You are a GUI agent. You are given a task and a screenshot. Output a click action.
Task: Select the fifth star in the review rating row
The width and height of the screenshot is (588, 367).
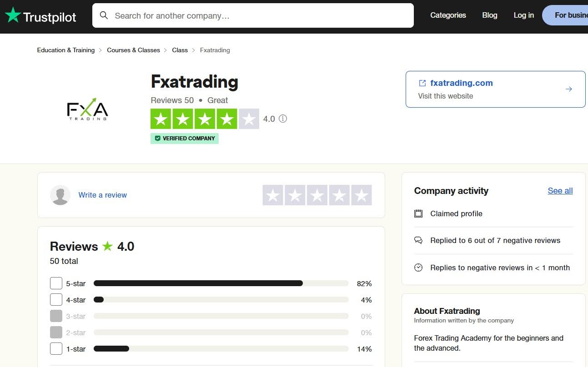click(x=362, y=195)
